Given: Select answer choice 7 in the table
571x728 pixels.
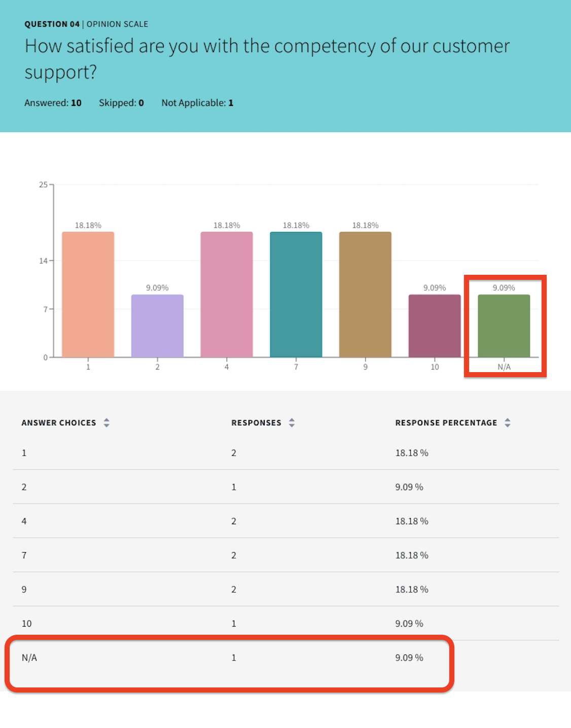Looking at the screenshot, I should tap(24, 555).
